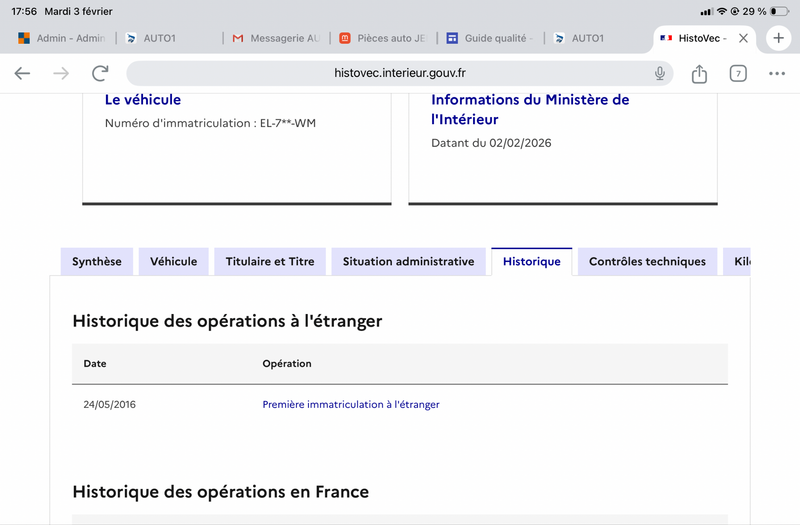Tap the microphone voice search icon
Image resolution: width=800 pixels, height=525 pixels.
point(660,73)
